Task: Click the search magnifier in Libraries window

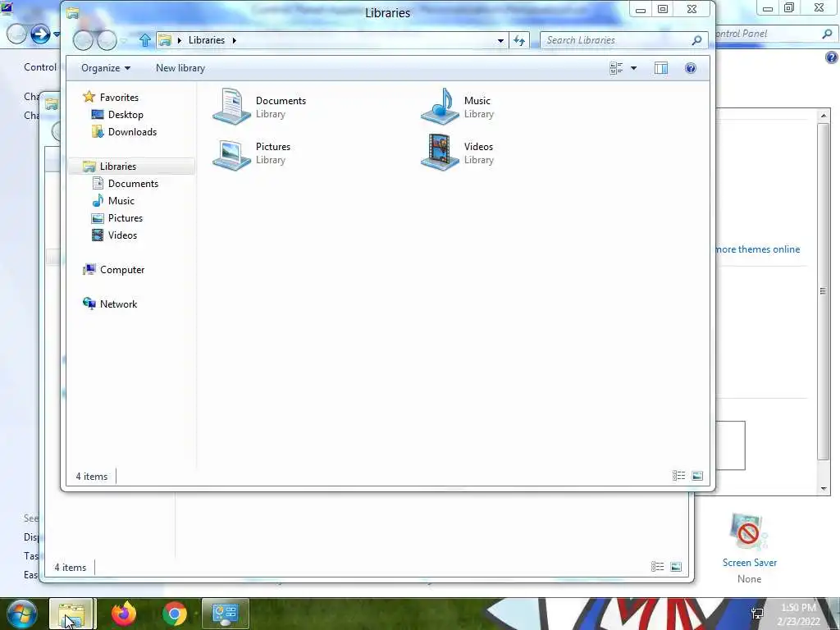Action: coord(696,40)
